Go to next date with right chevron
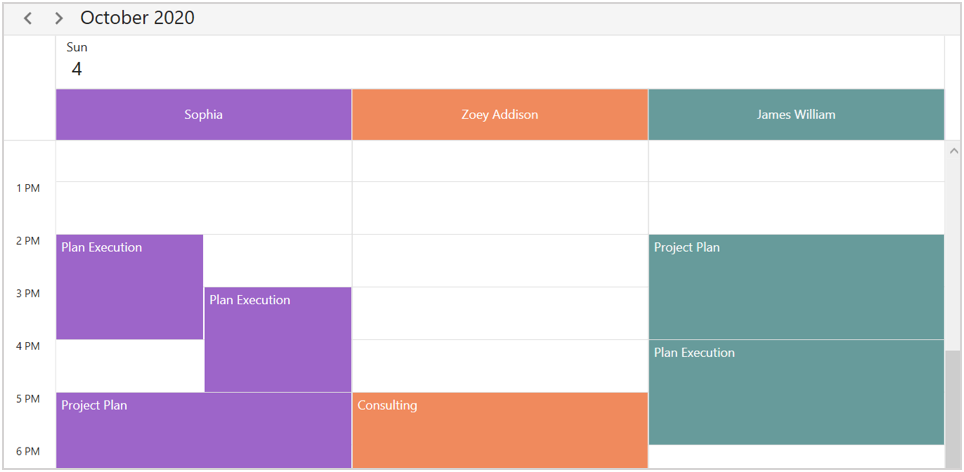Screen dimensions: 964x472 [59, 18]
